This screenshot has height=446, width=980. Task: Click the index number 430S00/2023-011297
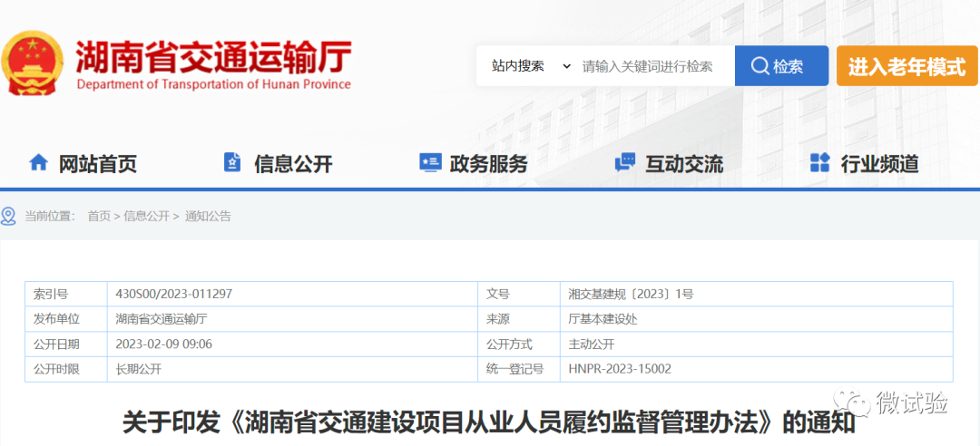[173, 295]
